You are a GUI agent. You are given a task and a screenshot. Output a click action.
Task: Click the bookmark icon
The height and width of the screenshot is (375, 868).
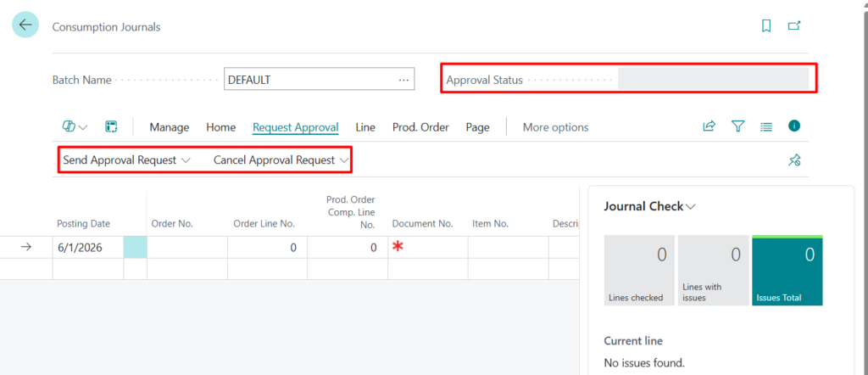[766, 26]
